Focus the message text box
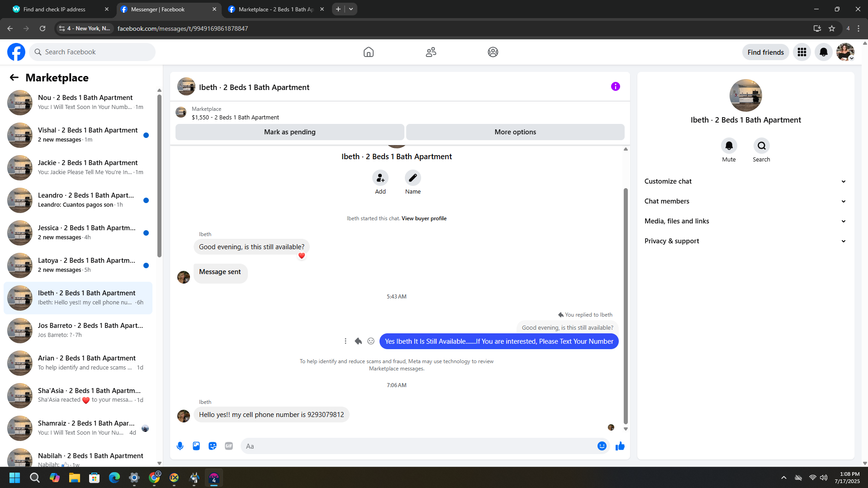The height and width of the screenshot is (488, 868). (x=418, y=446)
